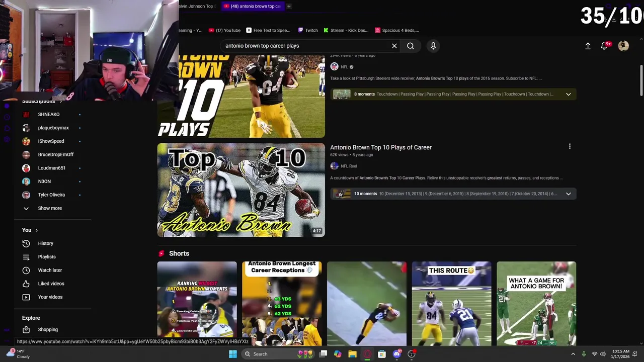Open the Ranking Wildest Antonio Brown Moments short
Screen dimensions: 644x362
(x=197, y=303)
